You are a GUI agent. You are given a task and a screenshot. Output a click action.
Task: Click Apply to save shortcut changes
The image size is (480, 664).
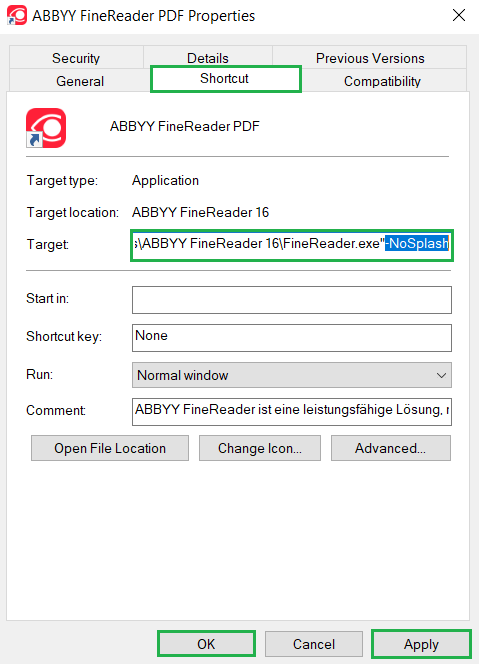pos(421,644)
